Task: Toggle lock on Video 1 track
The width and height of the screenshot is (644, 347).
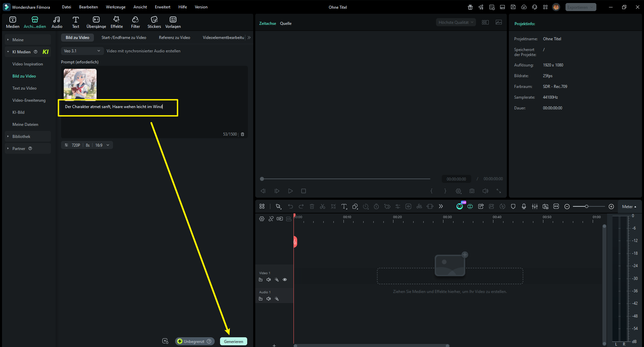Action: [x=261, y=280]
